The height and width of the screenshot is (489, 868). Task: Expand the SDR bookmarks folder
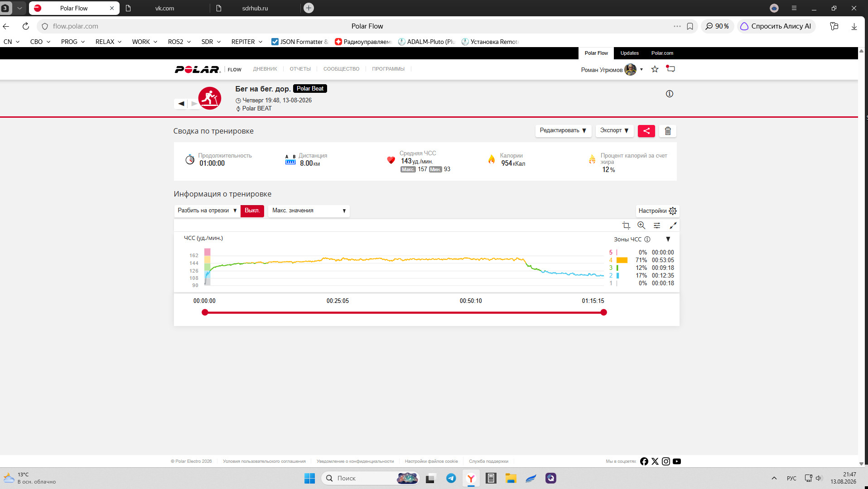[x=211, y=42]
